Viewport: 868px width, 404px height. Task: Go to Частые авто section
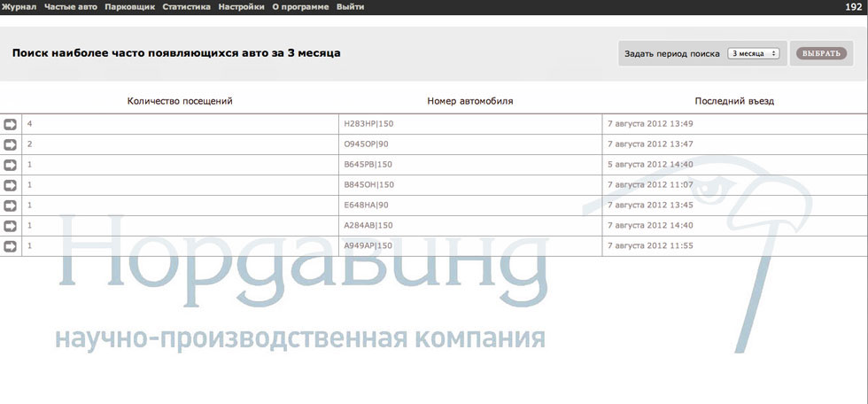click(70, 7)
